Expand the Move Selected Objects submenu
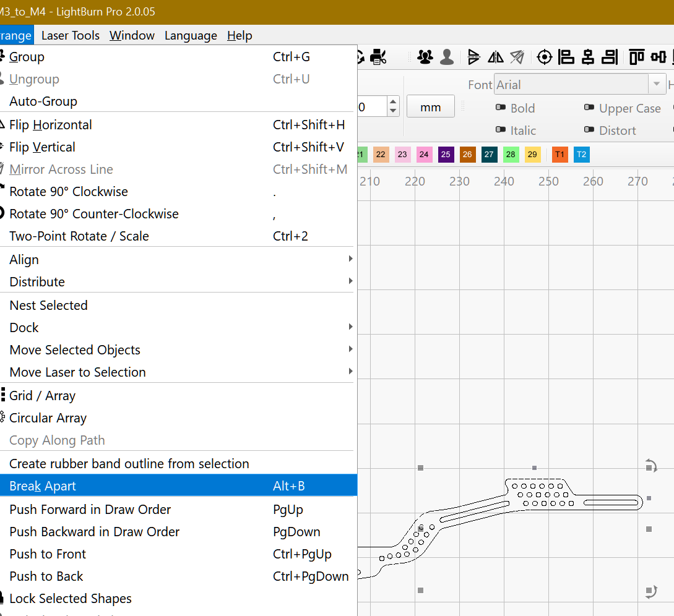Screen dimensions: 674x616 coord(178,349)
